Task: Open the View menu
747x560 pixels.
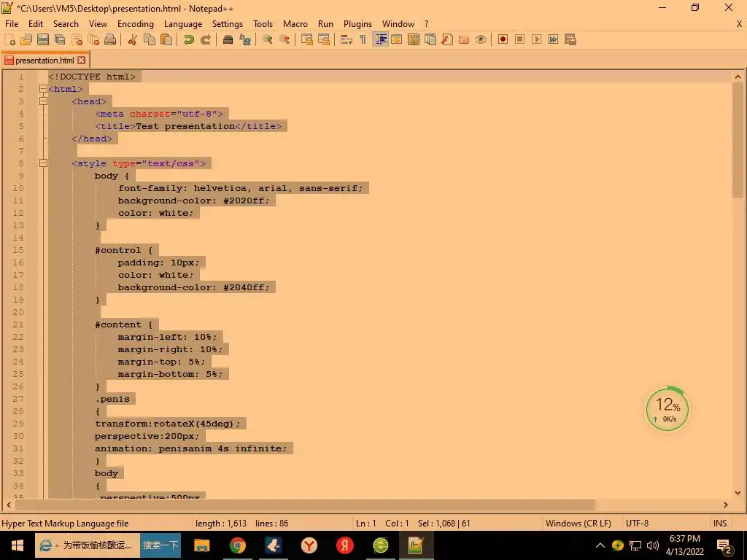Action: [x=98, y=24]
